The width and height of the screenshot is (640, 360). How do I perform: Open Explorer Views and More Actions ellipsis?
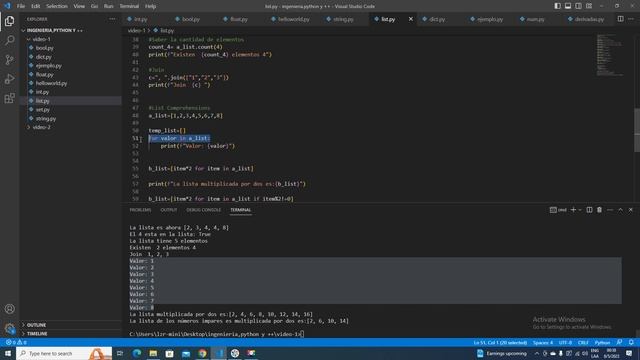112,19
